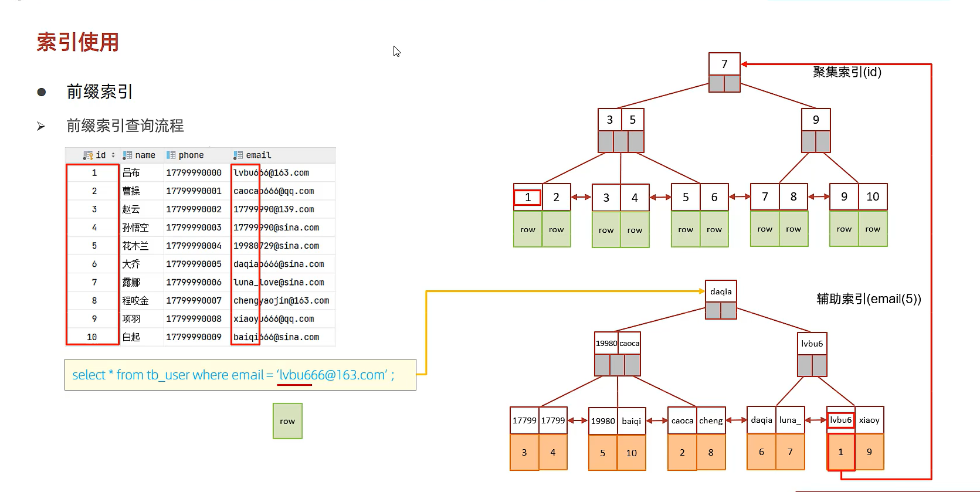Select email cell chengyaojin@163.com

(282, 301)
